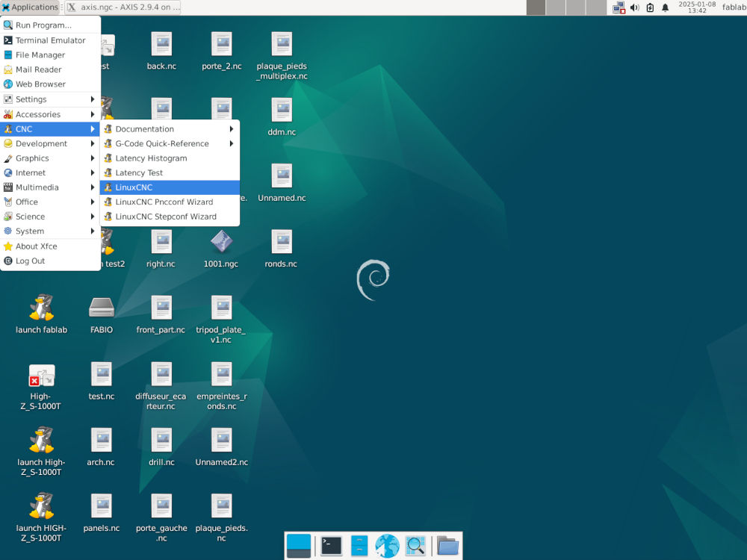Click launch High-Z_S-1000T penguin launcher
747x560 pixels.
[x=41, y=440]
